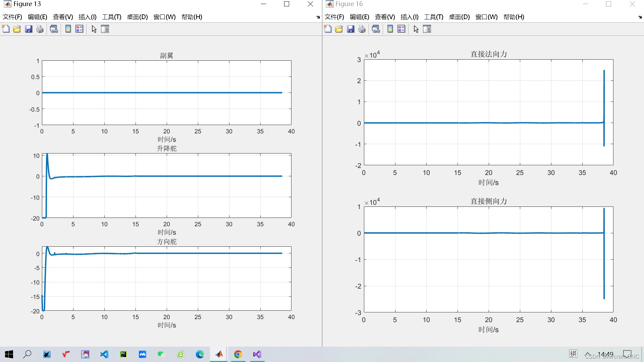Click dock arrow at Figure 16 menu bar

[x=640, y=17]
